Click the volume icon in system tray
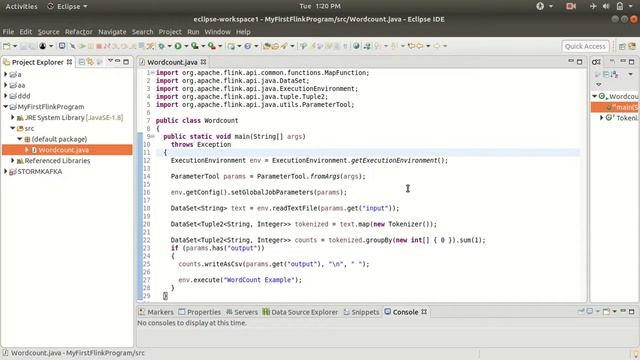 click(606, 6)
